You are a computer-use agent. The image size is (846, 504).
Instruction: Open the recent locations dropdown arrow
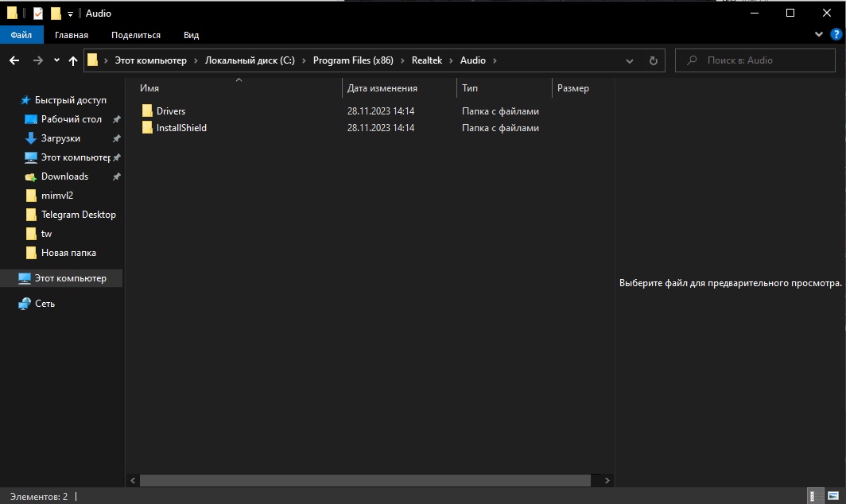[x=56, y=60]
